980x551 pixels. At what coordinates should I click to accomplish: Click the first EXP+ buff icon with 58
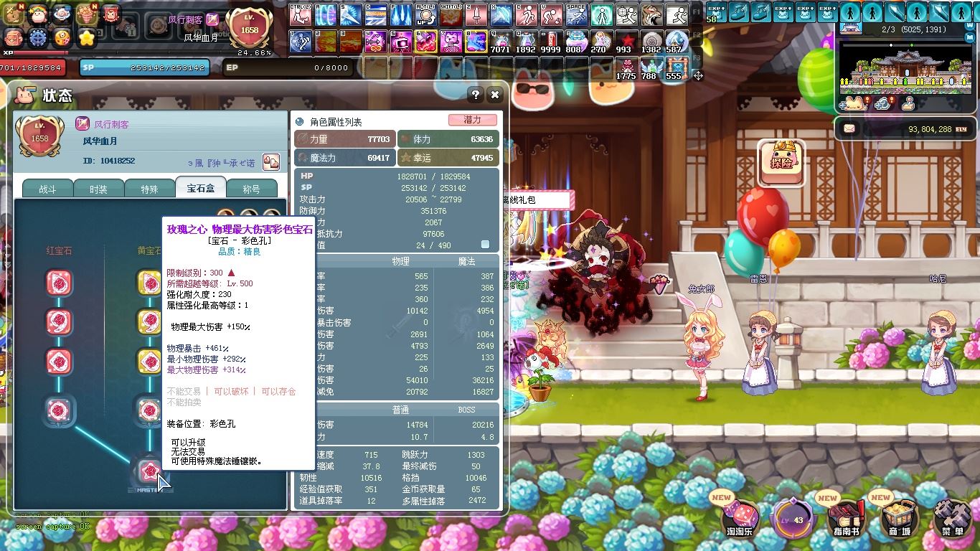click(x=715, y=11)
